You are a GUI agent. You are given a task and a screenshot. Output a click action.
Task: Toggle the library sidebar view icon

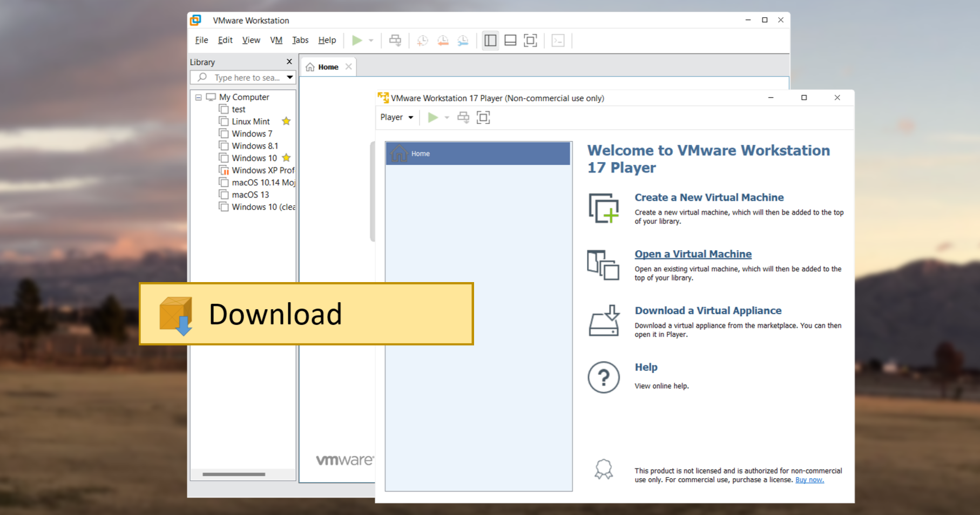[x=490, y=40]
